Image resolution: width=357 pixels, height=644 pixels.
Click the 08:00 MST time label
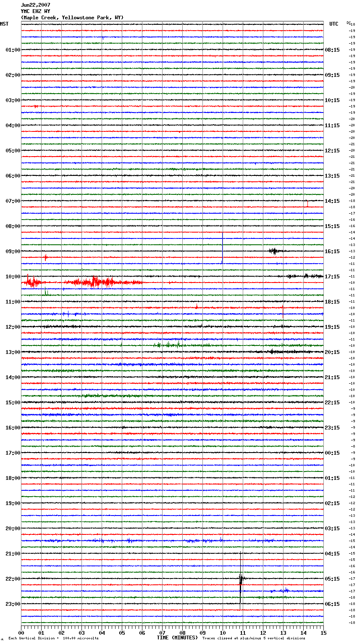13,226
